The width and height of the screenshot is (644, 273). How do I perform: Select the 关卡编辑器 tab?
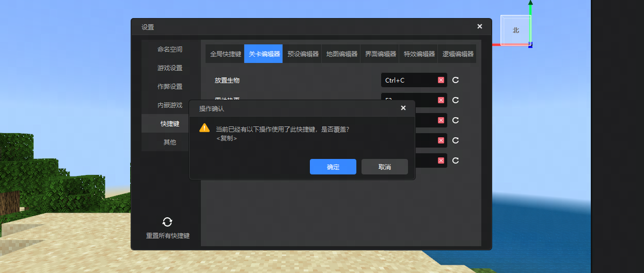click(264, 54)
